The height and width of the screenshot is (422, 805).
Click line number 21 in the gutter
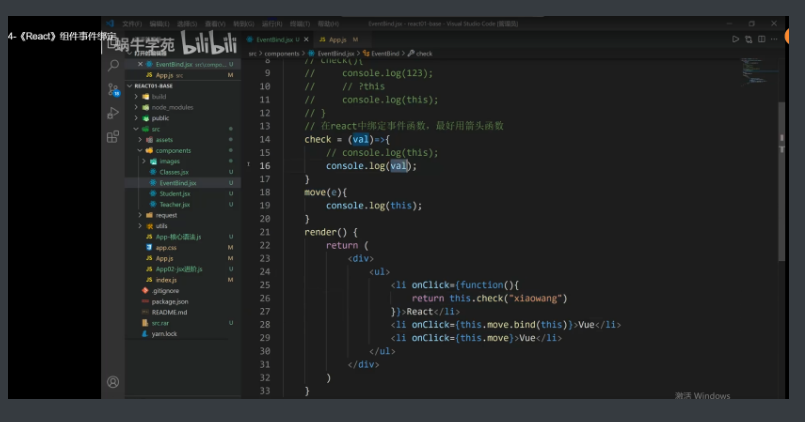(265, 232)
